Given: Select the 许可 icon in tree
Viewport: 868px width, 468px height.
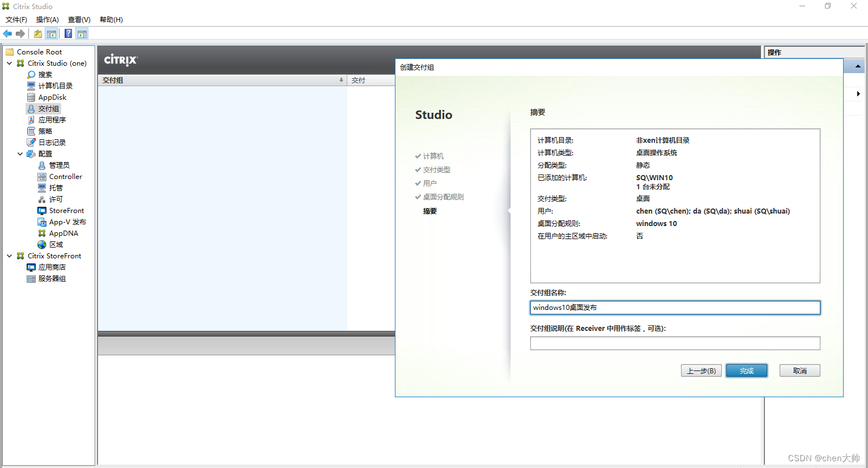Looking at the screenshot, I should click(x=42, y=199).
